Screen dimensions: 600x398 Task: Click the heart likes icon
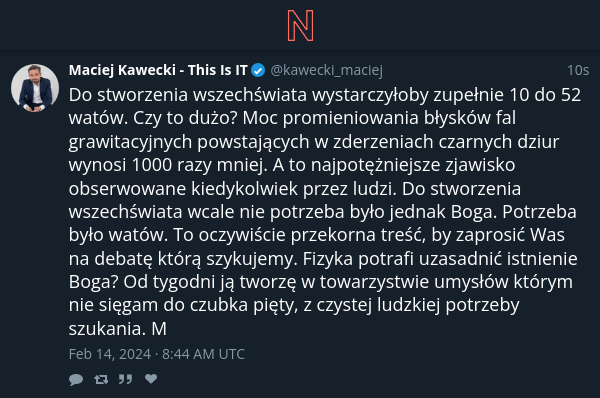[151, 378]
